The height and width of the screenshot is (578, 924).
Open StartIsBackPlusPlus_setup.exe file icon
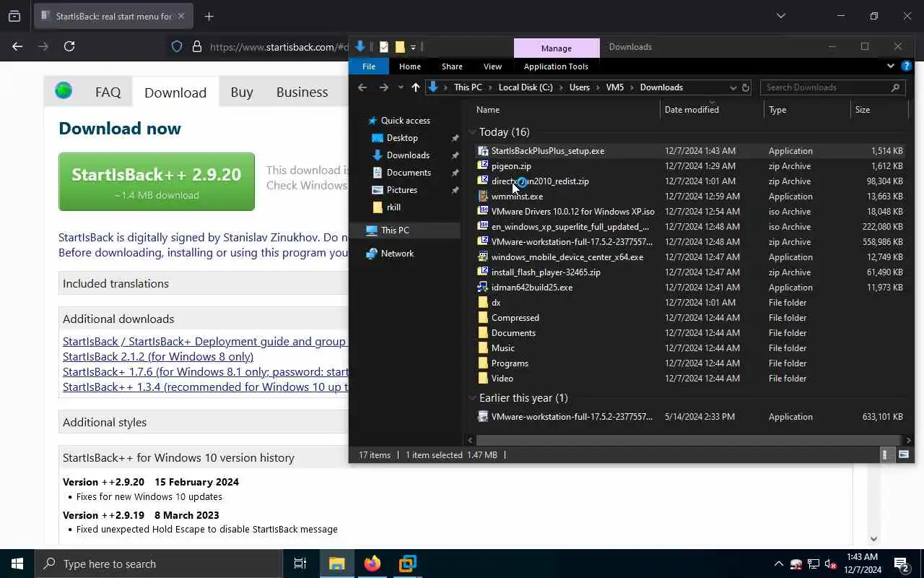click(483, 151)
